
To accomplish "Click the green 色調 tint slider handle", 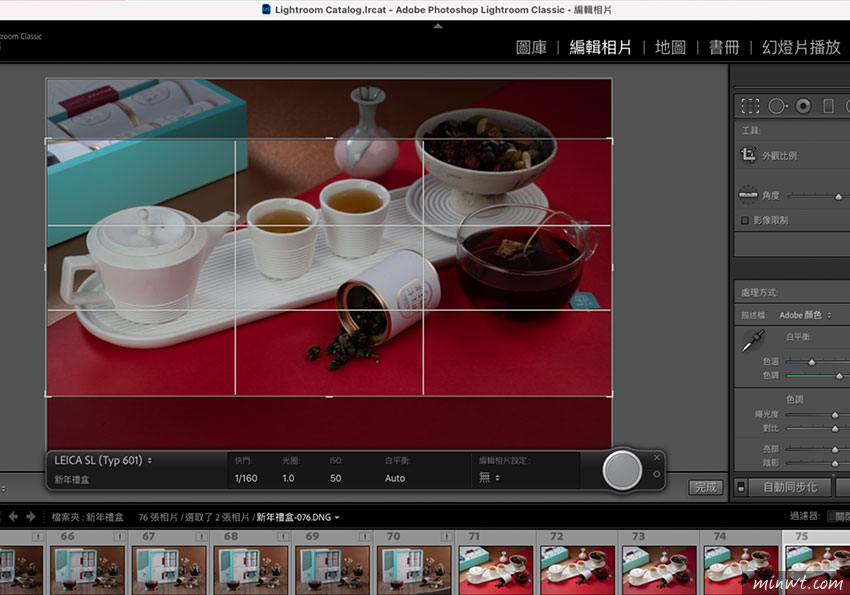I will tap(839, 376).
